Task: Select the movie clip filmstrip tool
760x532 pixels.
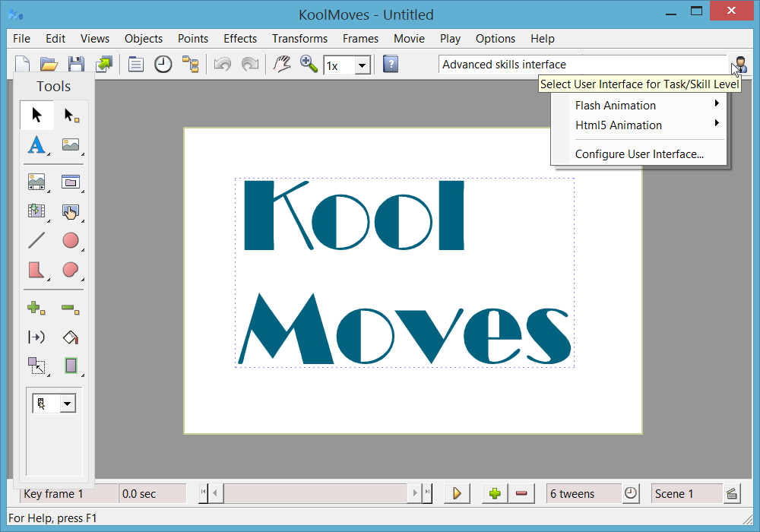Action: pyautogui.click(x=36, y=211)
